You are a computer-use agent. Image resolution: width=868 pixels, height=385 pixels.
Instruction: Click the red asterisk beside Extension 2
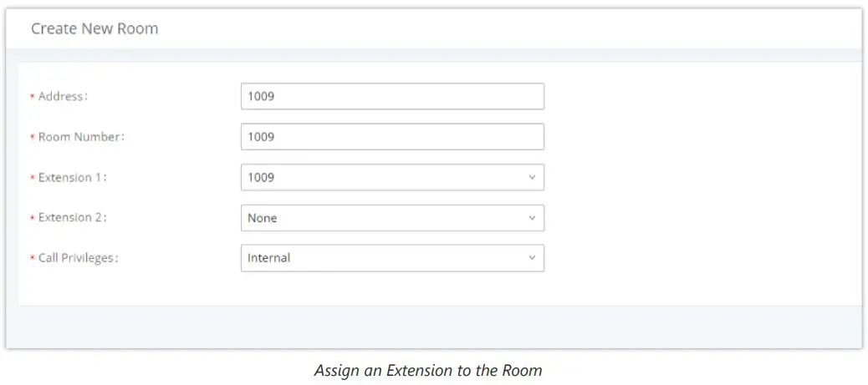32,219
